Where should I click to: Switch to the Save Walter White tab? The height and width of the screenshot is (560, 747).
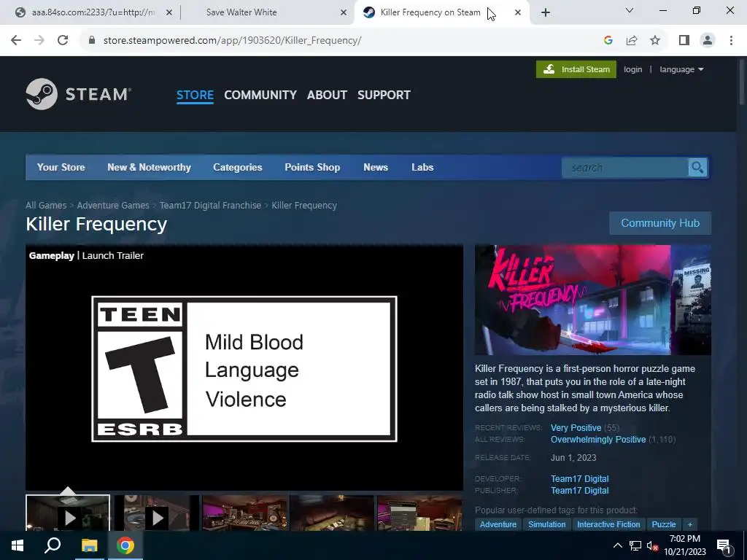pyautogui.click(x=241, y=12)
